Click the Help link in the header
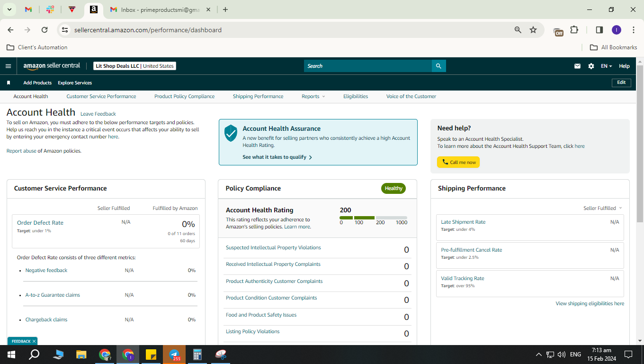The width and height of the screenshot is (644, 364). click(x=624, y=66)
